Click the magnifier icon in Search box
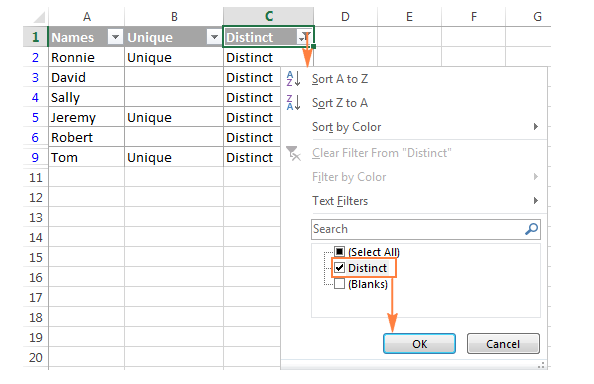The image size is (594, 384). pos(531,229)
